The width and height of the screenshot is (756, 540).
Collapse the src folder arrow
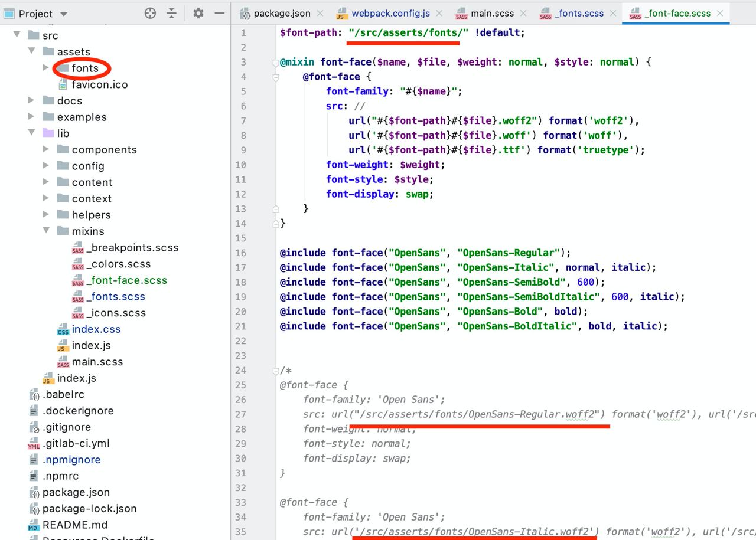[17, 35]
